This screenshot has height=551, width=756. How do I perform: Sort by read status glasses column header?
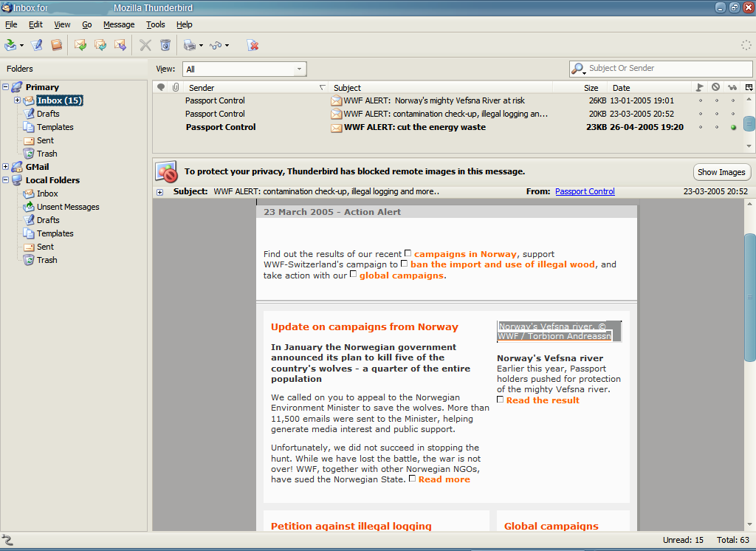pos(732,87)
